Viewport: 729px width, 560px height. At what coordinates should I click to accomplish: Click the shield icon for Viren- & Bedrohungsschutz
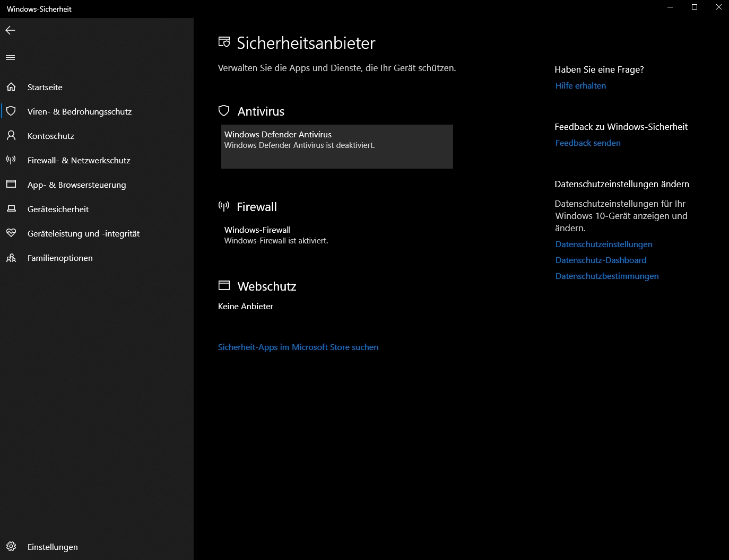coord(11,111)
